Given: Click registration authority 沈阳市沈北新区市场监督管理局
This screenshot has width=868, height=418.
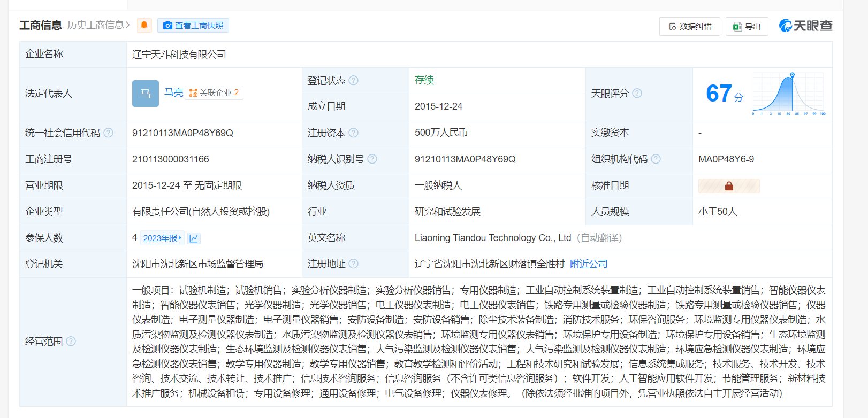Looking at the screenshot, I should pyautogui.click(x=198, y=264).
